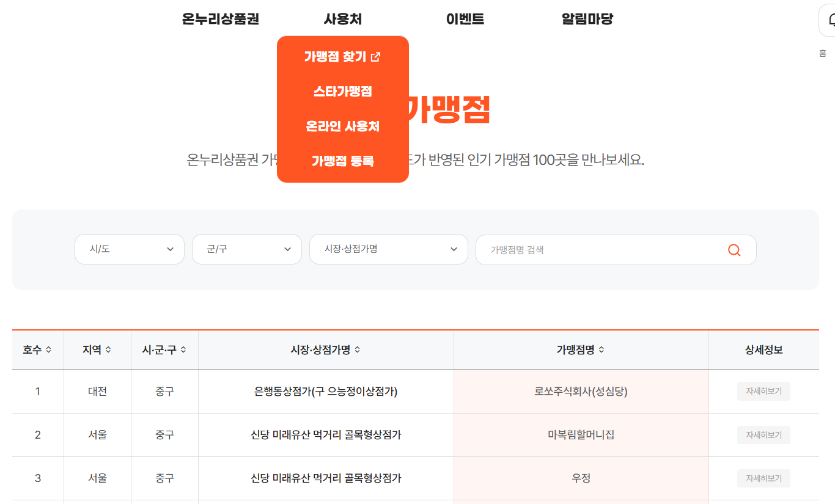Image resolution: width=835 pixels, height=504 pixels.
Task: Open the 군/구 dropdown
Action: [x=247, y=249]
